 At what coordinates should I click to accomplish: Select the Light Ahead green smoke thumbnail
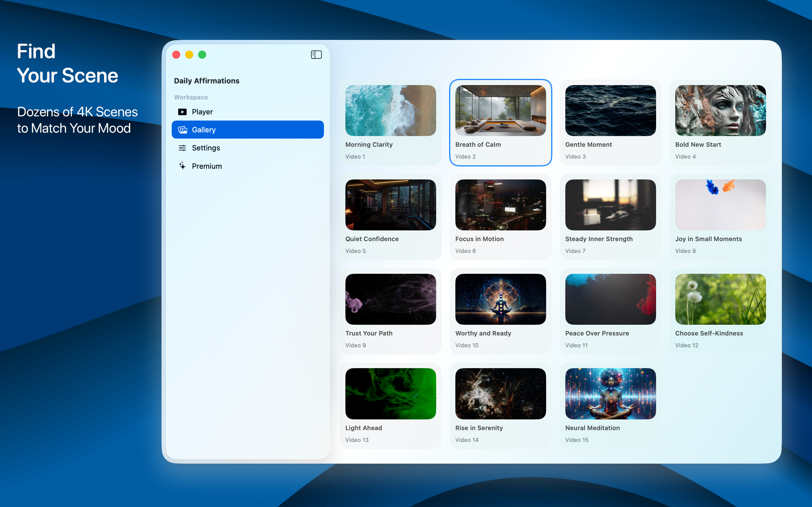[x=390, y=393]
